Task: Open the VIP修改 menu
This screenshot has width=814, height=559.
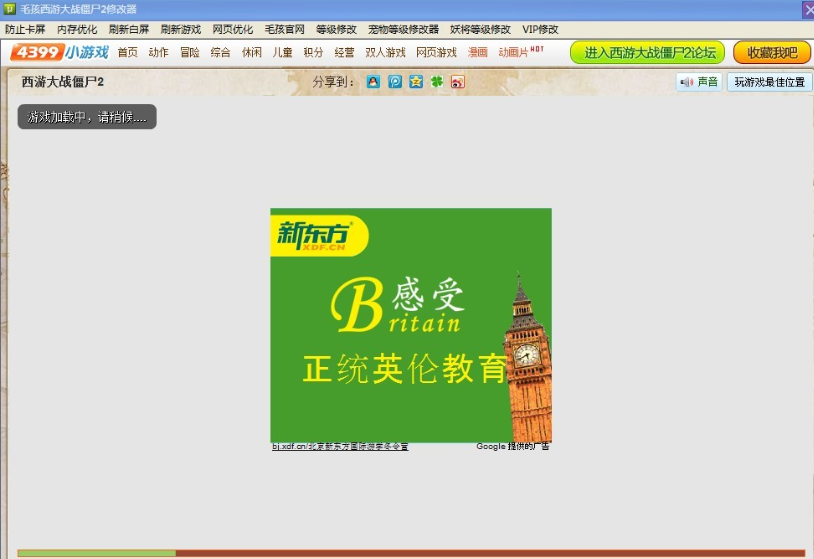Action: pos(540,30)
